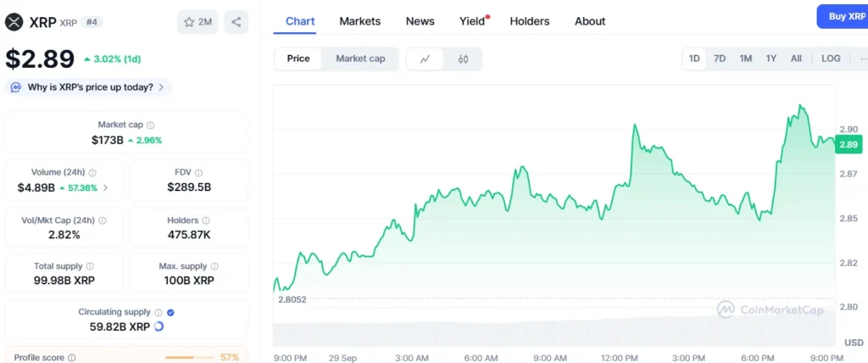Expand Volume (24h) details chevron
Image resolution: width=868 pixels, height=363 pixels.
tap(105, 187)
